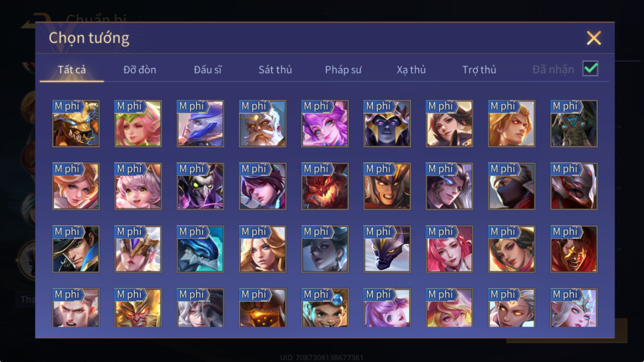The height and width of the screenshot is (362, 644).
Task: Open the Xạ thủ tab
Action: 411,70
